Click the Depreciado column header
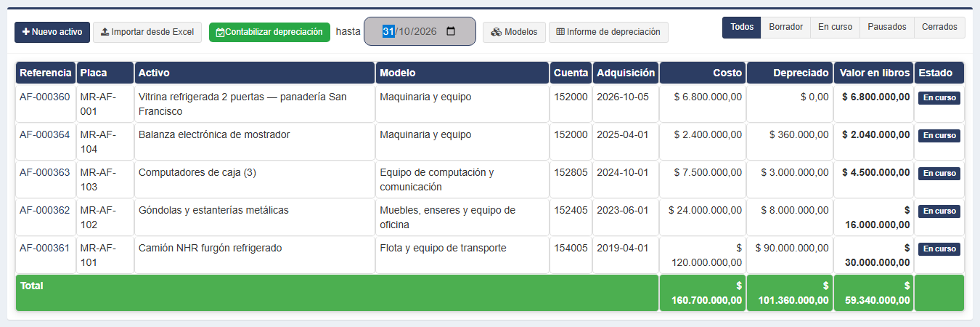This screenshot has height=327, width=980. (x=790, y=73)
